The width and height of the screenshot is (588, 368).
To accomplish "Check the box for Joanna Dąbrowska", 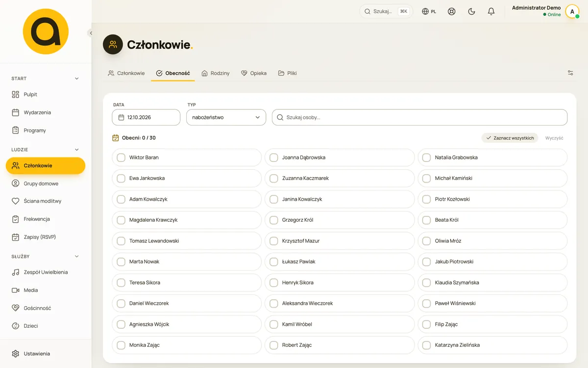I will pyautogui.click(x=274, y=158).
